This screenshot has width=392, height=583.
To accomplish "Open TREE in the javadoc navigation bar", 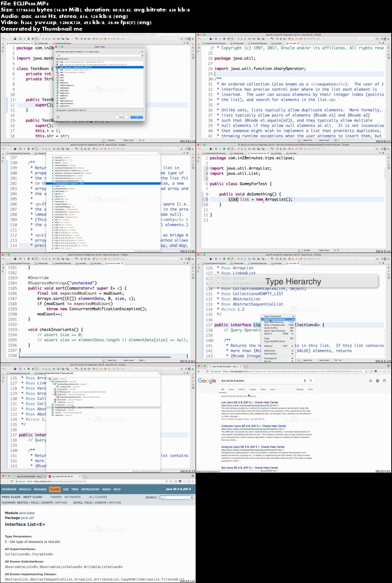I will (x=75, y=489).
